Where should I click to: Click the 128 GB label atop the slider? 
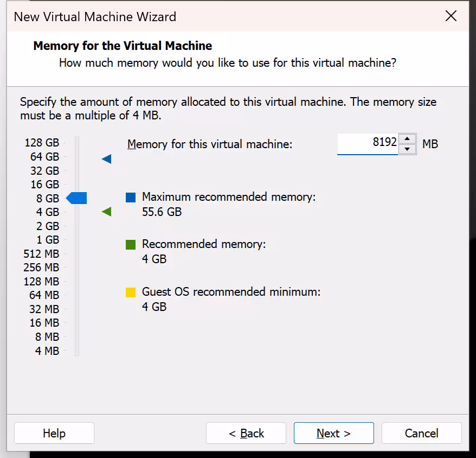point(42,143)
